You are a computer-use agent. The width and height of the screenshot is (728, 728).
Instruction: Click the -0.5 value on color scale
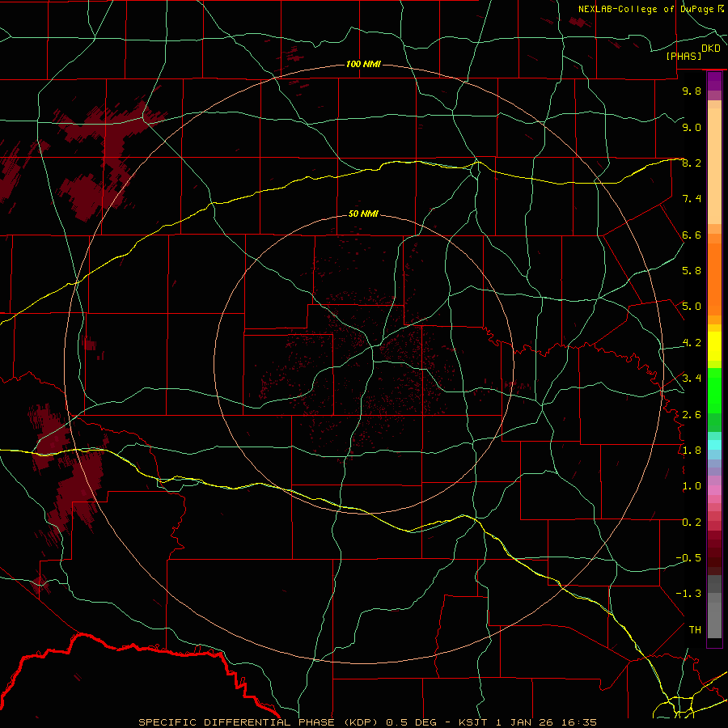coord(688,557)
